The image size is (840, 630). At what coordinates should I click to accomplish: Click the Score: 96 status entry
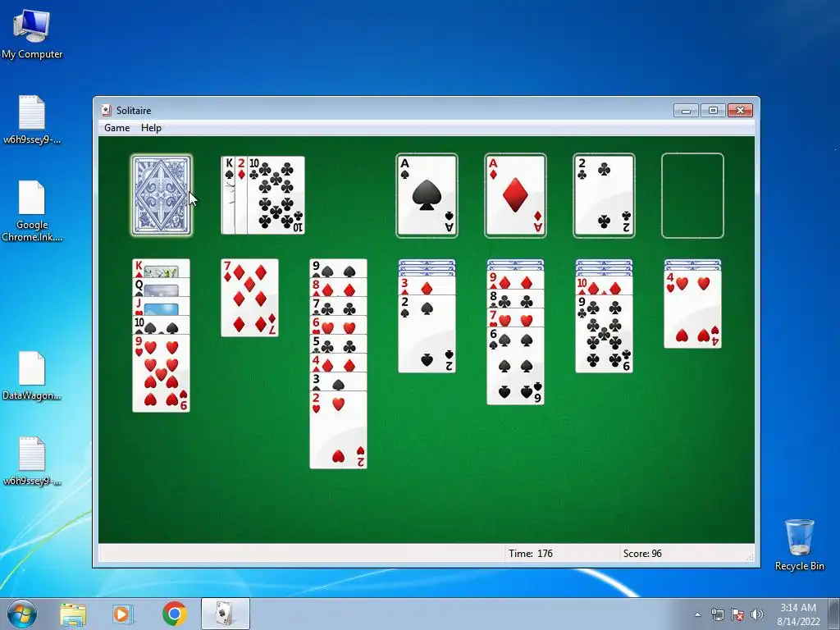point(642,554)
